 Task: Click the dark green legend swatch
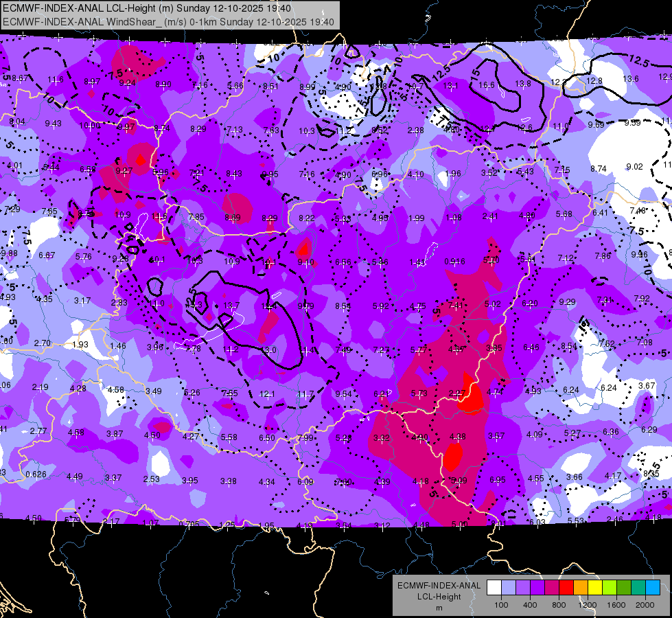(623, 587)
